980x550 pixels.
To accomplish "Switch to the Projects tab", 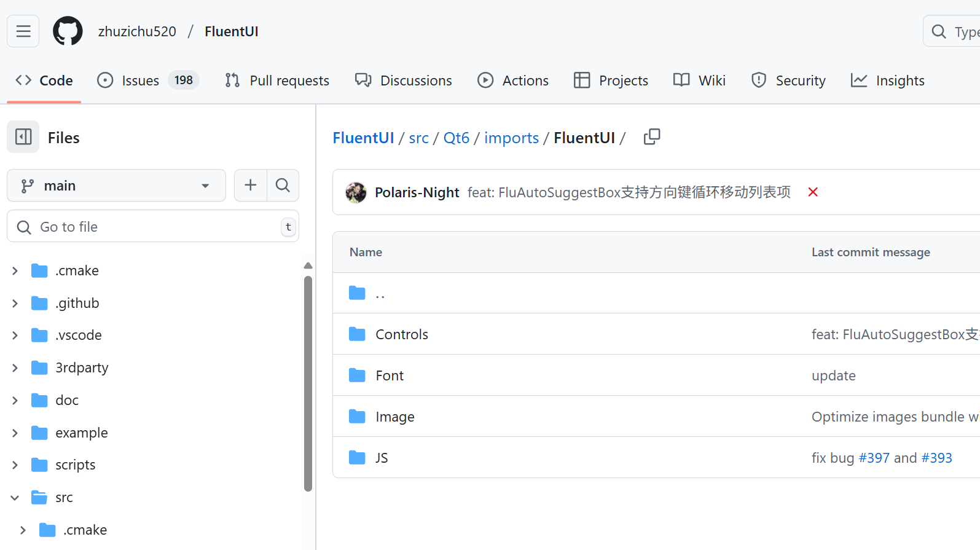I will (611, 81).
